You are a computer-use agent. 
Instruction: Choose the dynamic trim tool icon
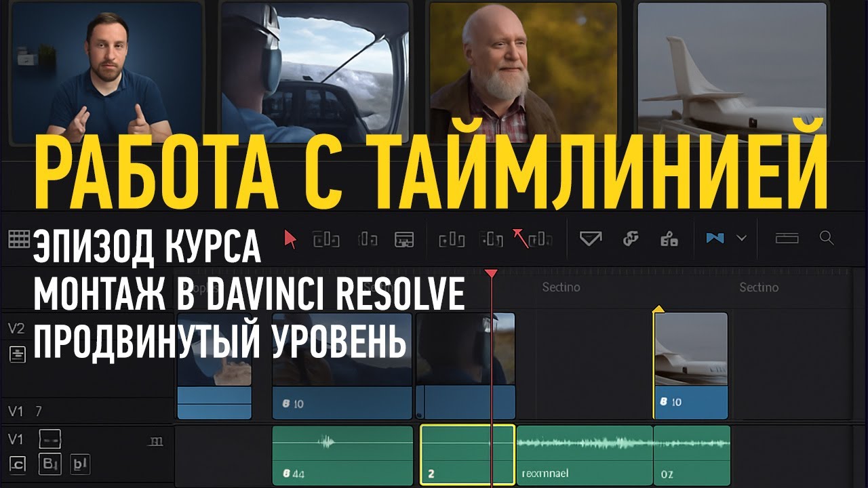[x=367, y=239]
